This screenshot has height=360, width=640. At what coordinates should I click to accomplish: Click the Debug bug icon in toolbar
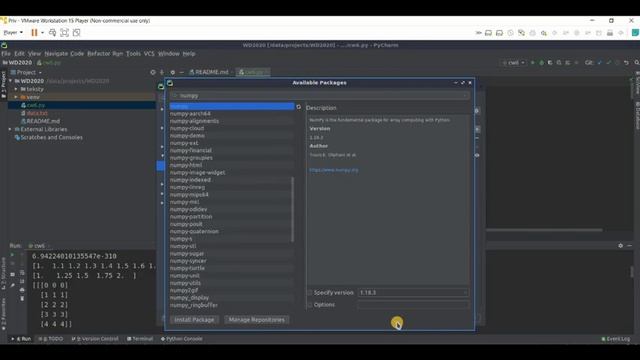[x=542, y=63]
